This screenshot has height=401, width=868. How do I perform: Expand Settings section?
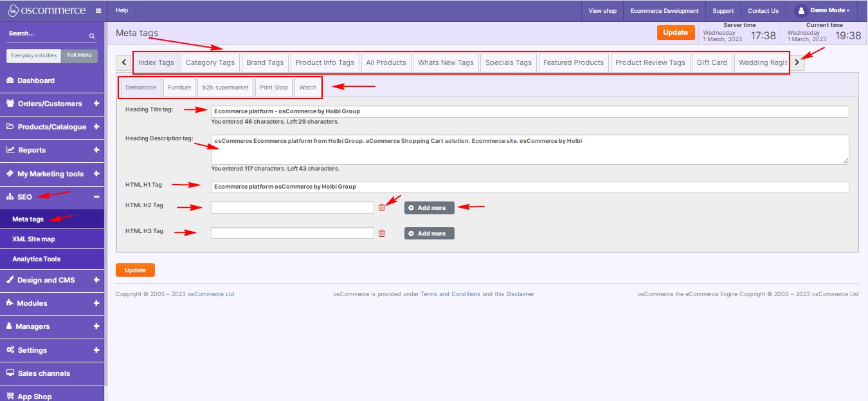tap(96, 350)
